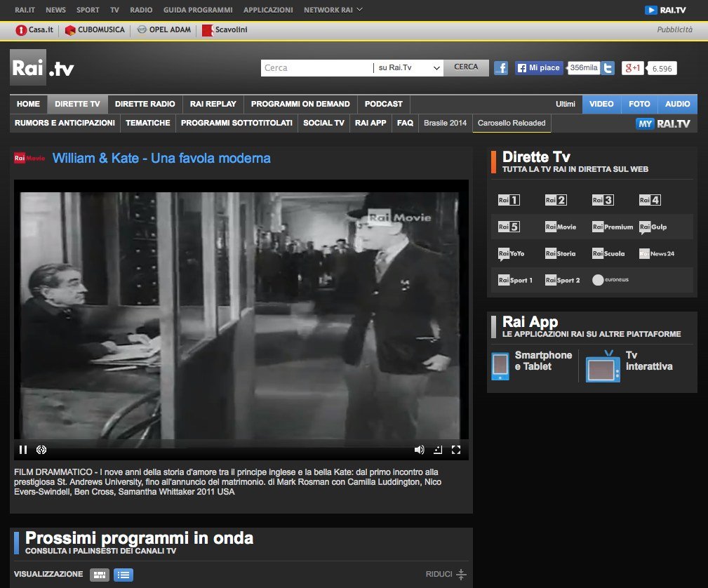
Task: Open the Rai 1 live channel
Action: (x=509, y=200)
